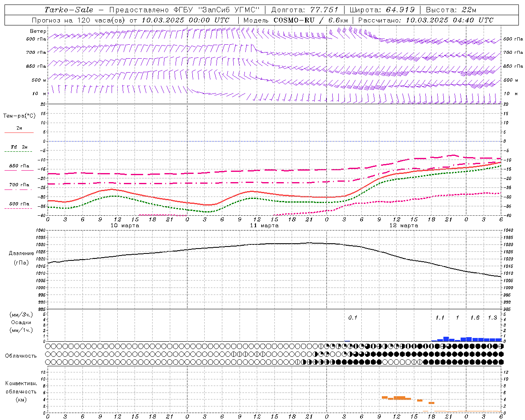Click the 'Облачность' cloudiness label

point(21,356)
